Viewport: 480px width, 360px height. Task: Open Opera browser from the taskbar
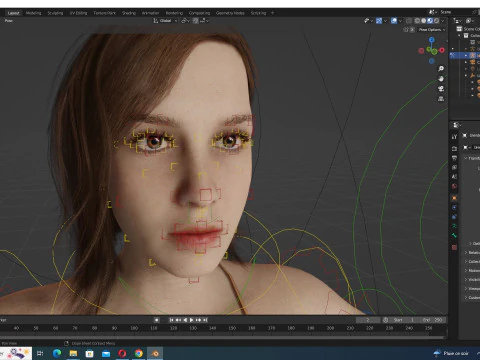(x=122, y=353)
